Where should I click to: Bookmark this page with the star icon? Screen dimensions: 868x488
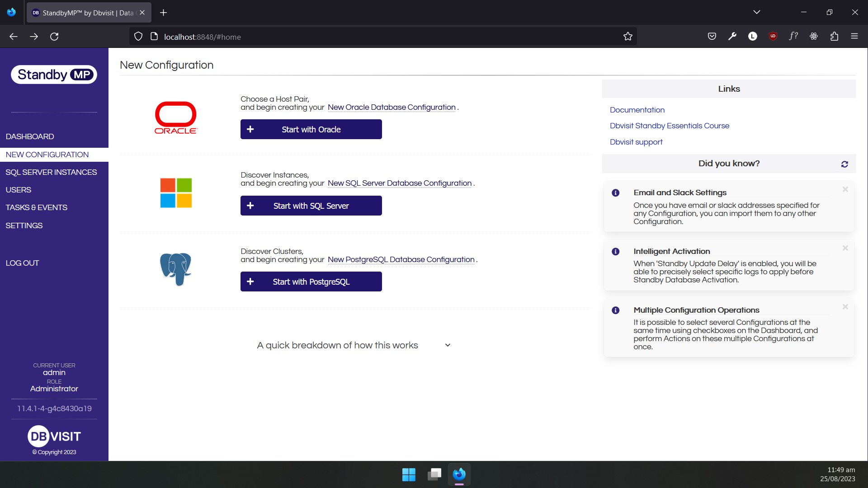point(627,37)
